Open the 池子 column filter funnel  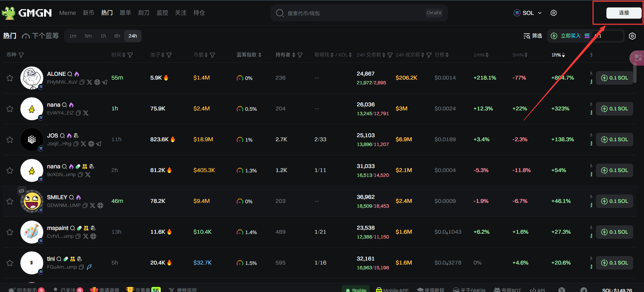[169, 55]
